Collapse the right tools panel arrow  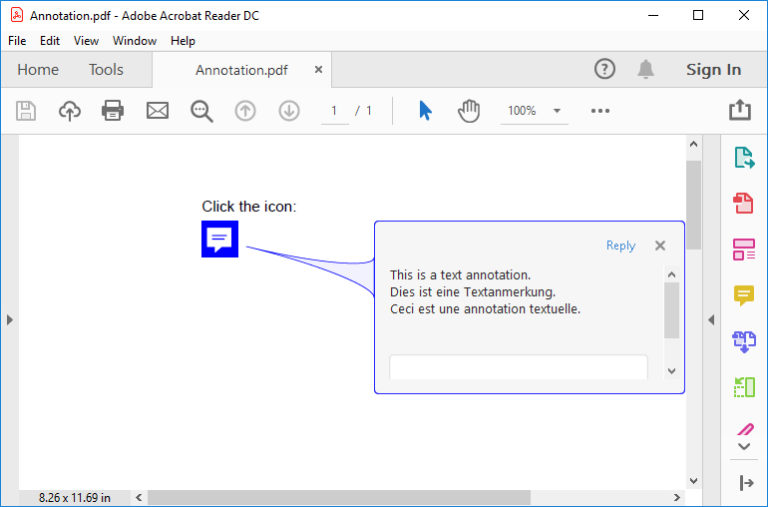711,320
